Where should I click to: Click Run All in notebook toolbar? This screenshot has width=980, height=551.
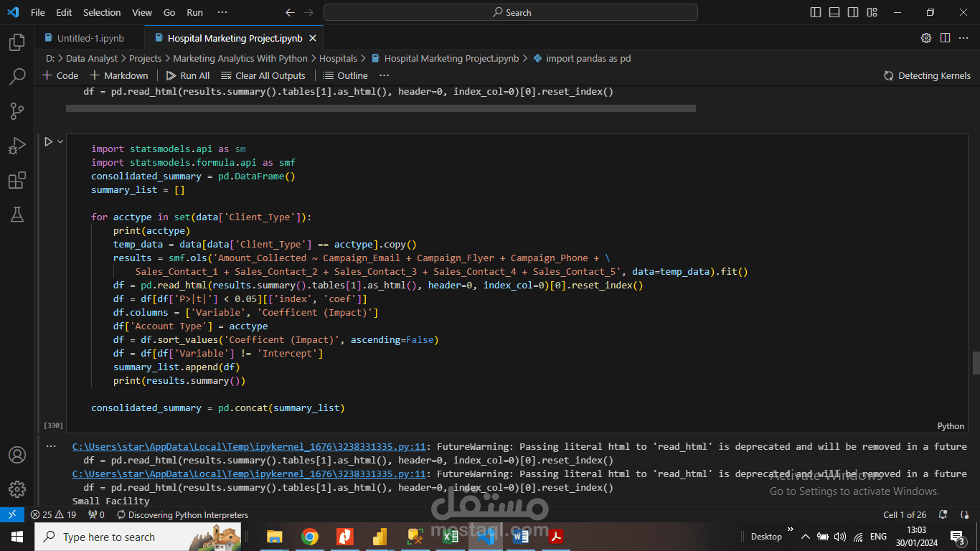(188, 75)
